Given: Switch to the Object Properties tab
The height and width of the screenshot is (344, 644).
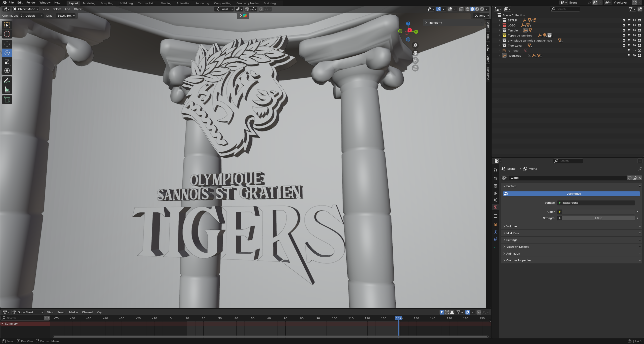Looking at the screenshot, I should click(495, 225).
